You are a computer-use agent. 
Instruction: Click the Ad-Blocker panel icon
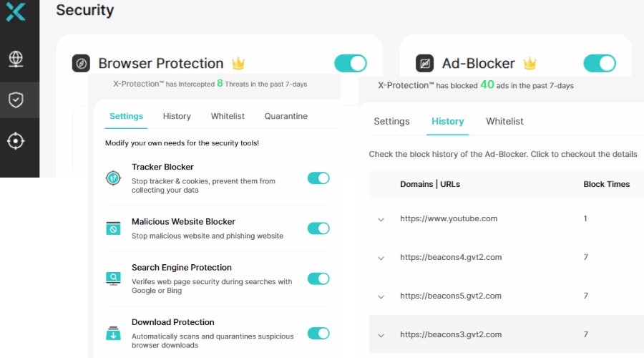pos(424,64)
